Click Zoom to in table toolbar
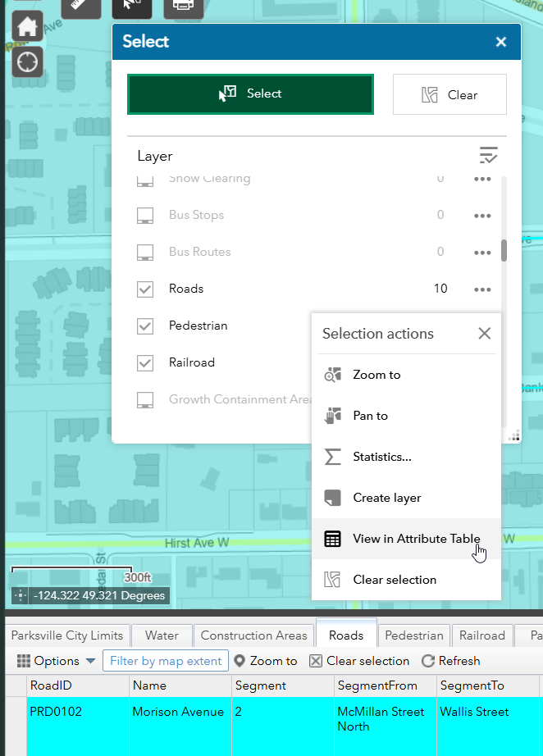This screenshot has height=756, width=543. (x=265, y=661)
